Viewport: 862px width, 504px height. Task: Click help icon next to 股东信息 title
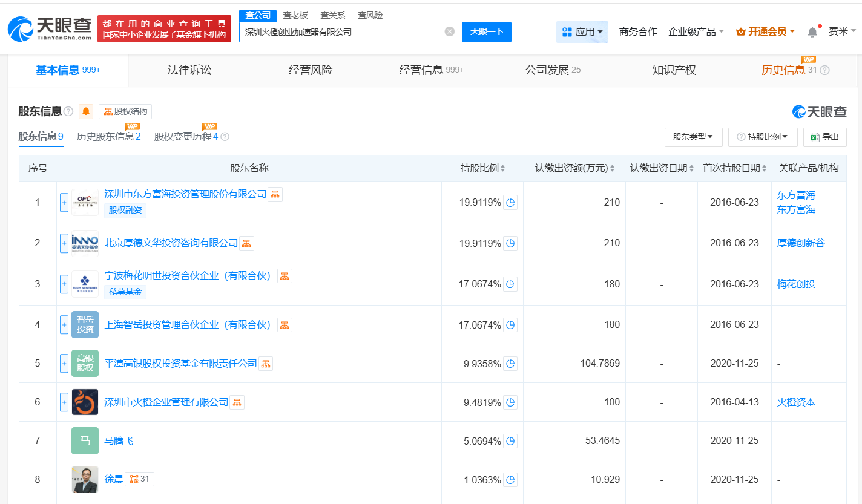68,111
